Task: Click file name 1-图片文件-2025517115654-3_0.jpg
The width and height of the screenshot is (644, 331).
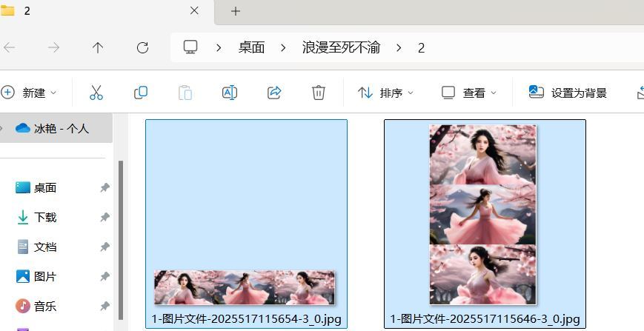Action: click(x=247, y=319)
